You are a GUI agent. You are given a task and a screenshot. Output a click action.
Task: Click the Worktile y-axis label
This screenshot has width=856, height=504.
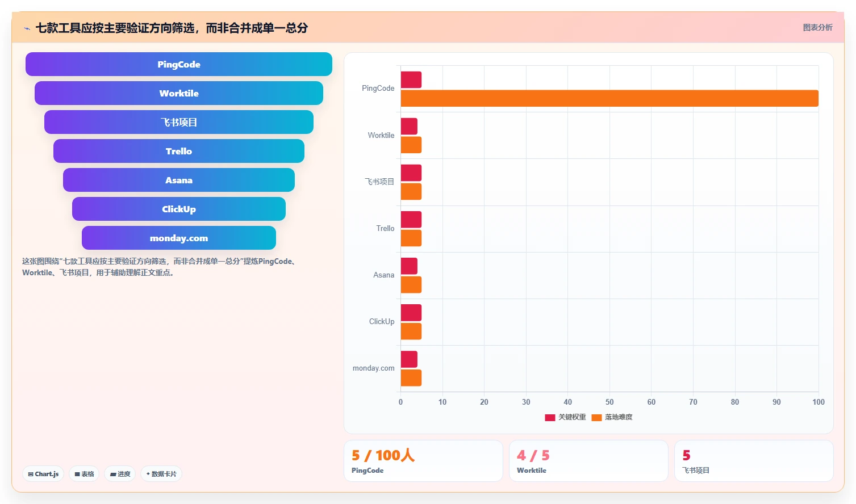click(x=381, y=135)
